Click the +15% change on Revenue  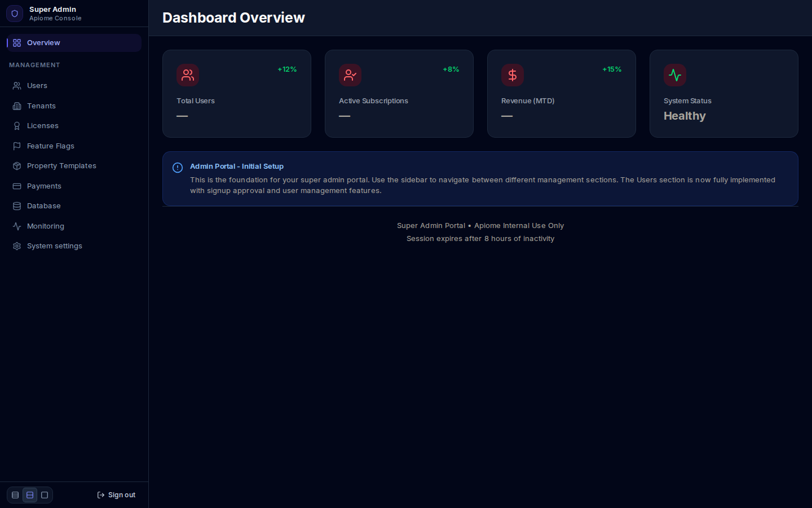tap(612, 69)
